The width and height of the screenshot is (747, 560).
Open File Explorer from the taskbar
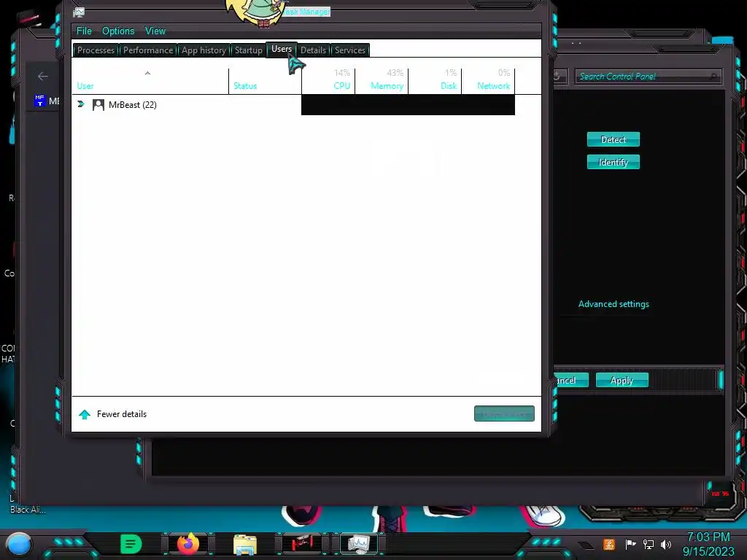(245, 544)
